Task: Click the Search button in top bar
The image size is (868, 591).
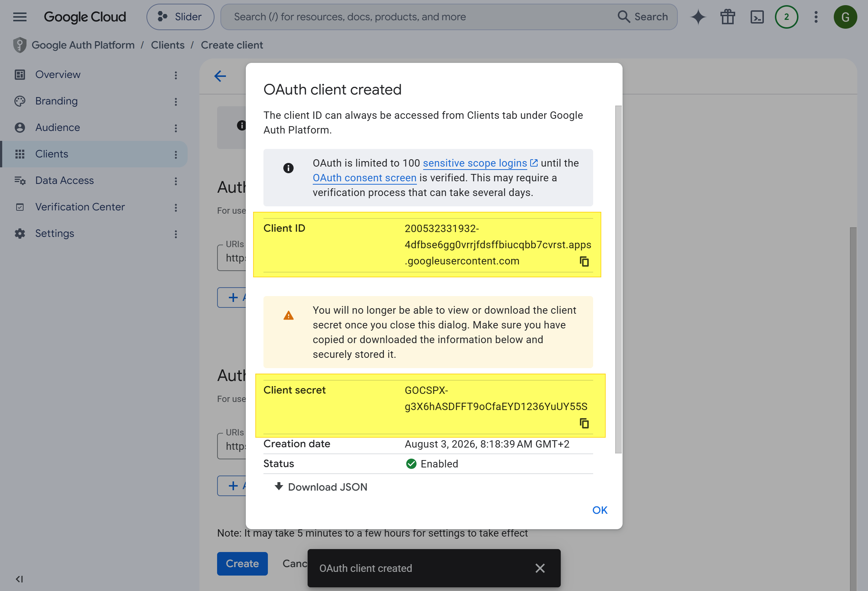Action: (643, 17)
